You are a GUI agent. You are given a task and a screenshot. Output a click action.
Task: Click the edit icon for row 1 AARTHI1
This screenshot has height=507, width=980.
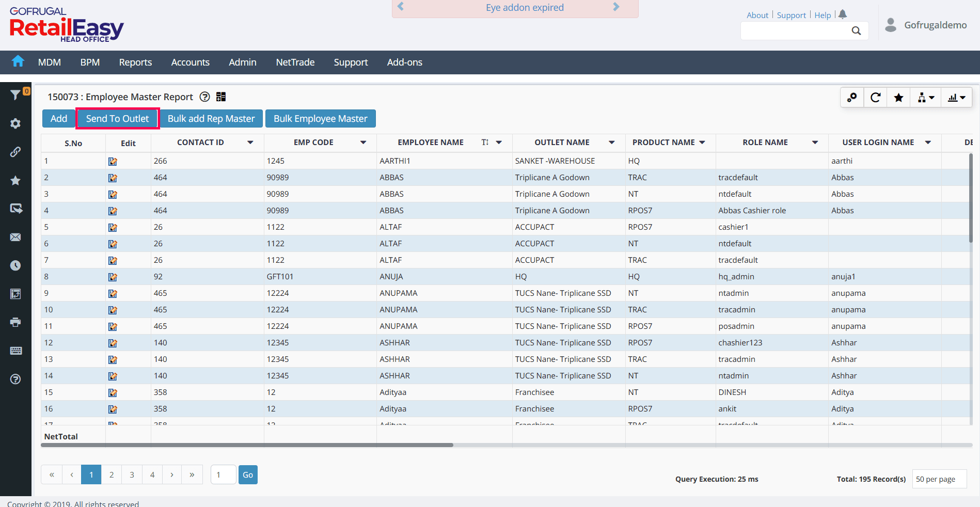coord(113,162)
